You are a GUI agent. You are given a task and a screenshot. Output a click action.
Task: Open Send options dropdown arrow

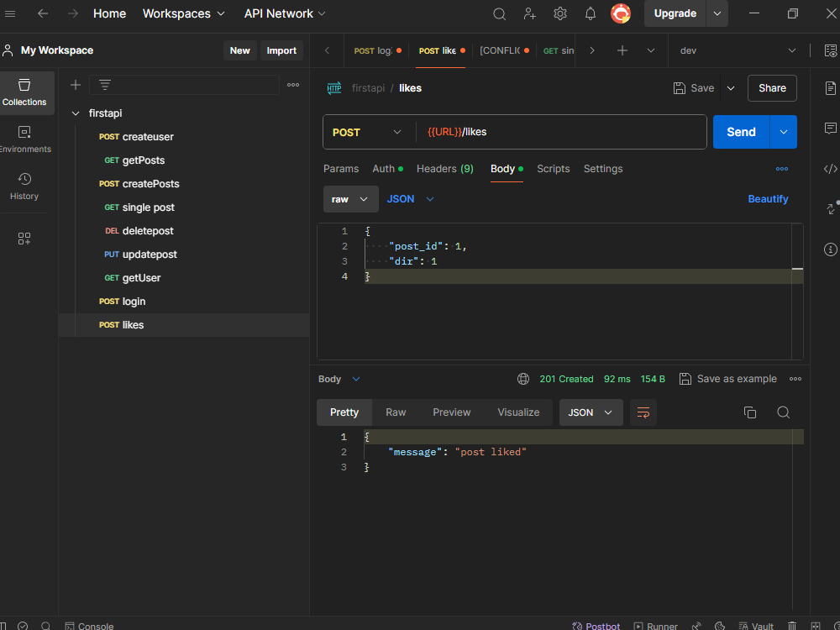point(784,132)
